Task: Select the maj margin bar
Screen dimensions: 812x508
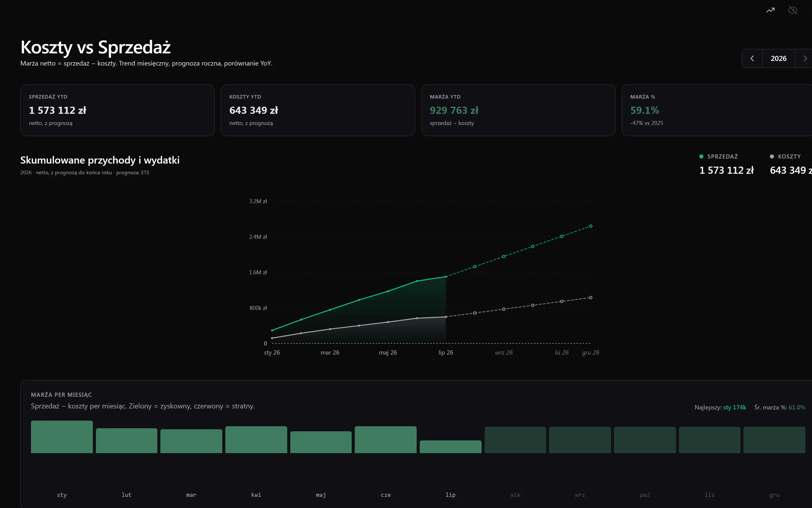Action: click(x=321, y=442)
